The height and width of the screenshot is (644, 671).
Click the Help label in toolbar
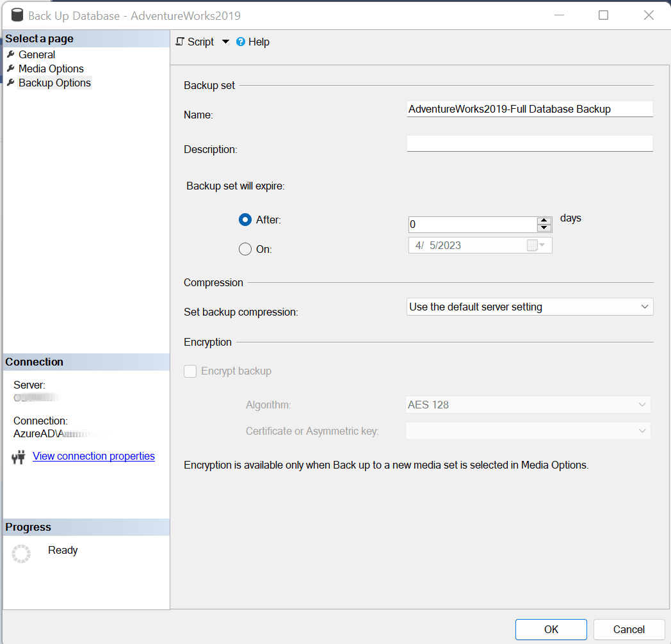point(259,42)
